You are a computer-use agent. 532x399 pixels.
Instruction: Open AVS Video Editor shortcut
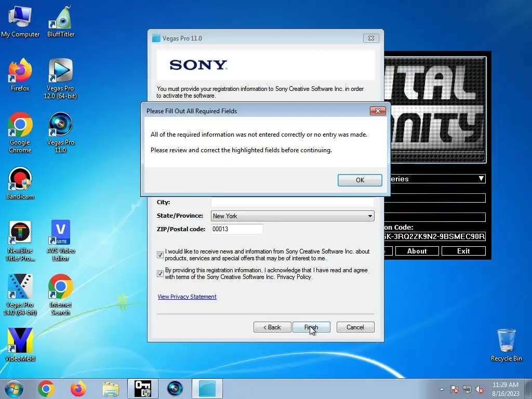point(61,241)
